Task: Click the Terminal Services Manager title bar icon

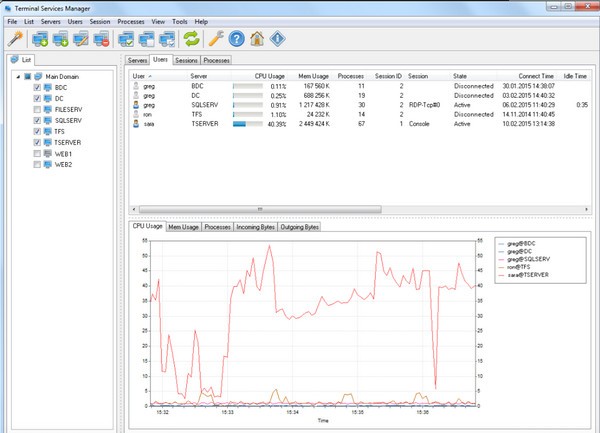Action: point(8,8)
